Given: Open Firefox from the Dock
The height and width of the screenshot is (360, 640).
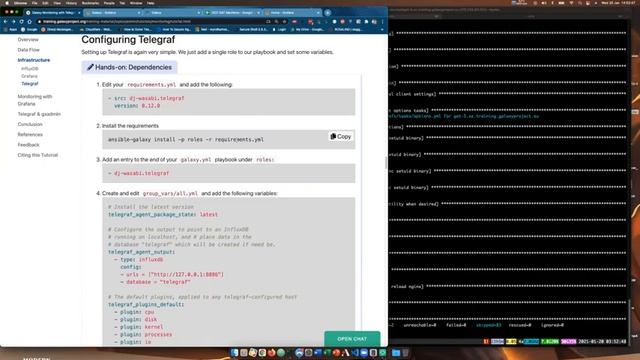Looking at the screenshot, I should coord(271,353).
